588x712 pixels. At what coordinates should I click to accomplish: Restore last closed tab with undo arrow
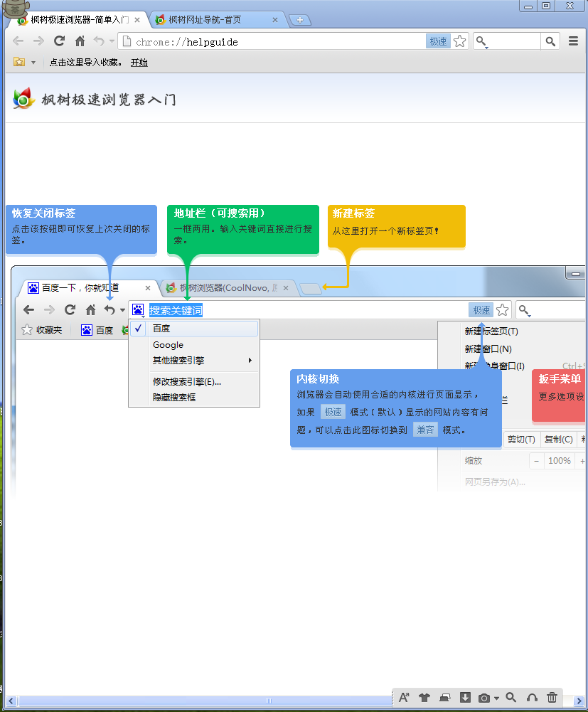[x=99, y=41]
